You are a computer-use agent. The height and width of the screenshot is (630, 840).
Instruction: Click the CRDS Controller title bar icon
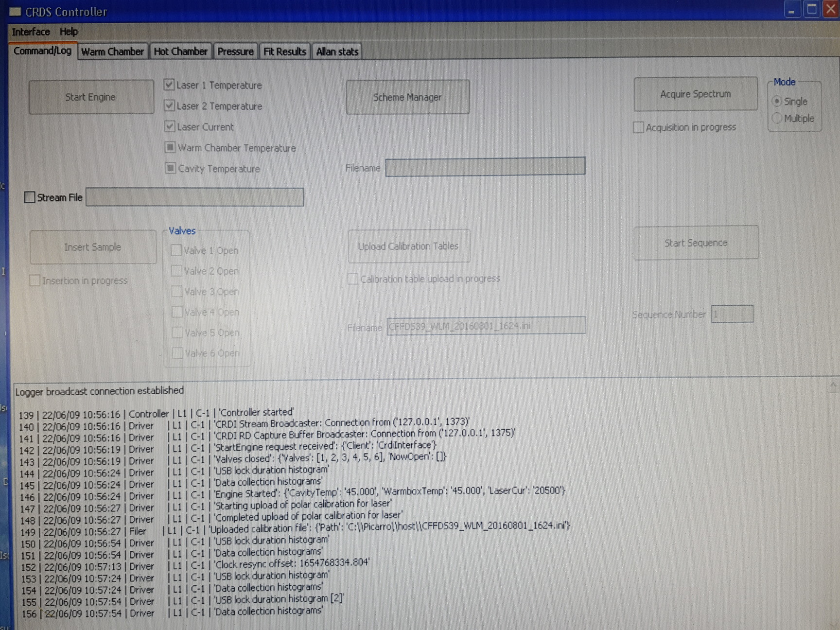point(15,12)
